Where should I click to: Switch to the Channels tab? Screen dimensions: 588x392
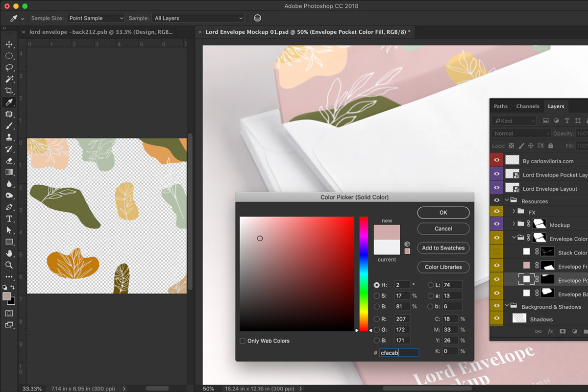tap(528, 106)
